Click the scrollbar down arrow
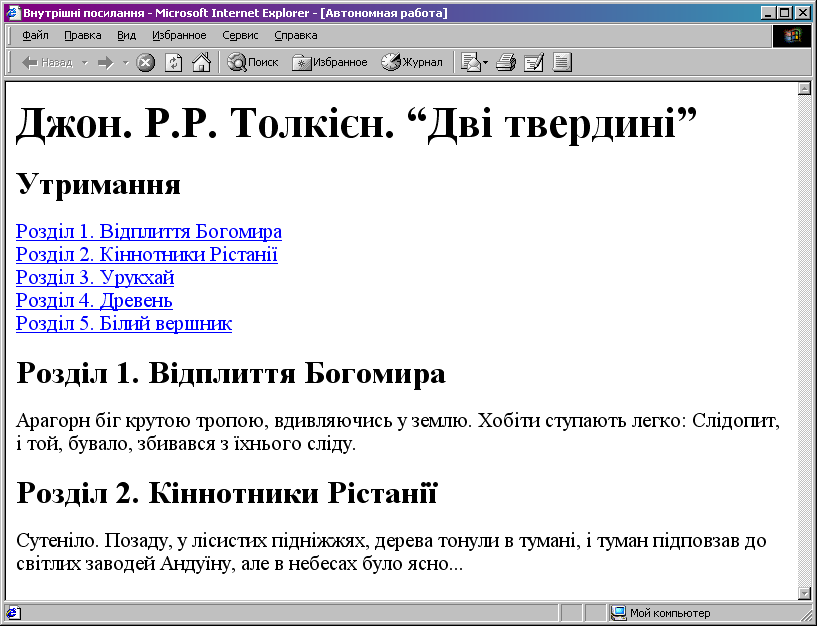Viewport: 817px width, 626px height. [x=804, y=593]
